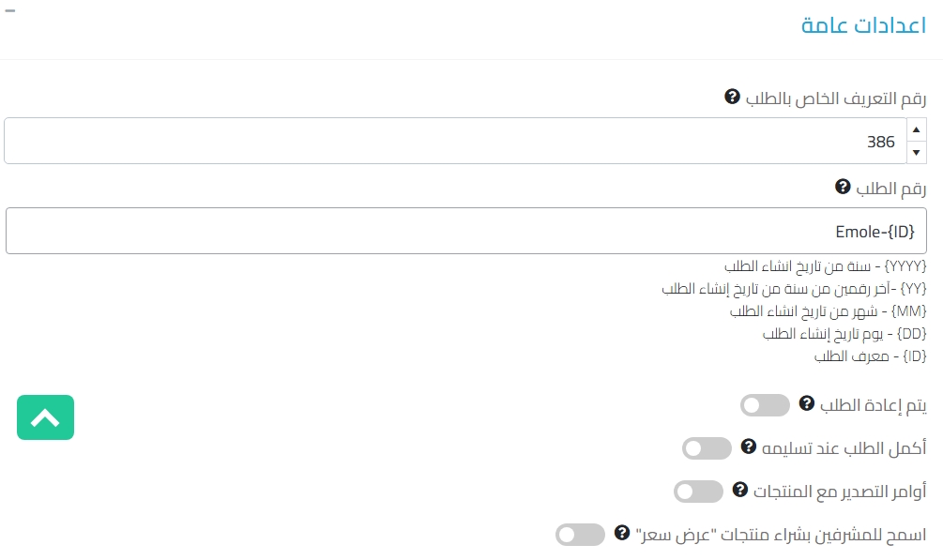
Task: Decrease the order ID number with the down arrow
Action: coord(916,152)
